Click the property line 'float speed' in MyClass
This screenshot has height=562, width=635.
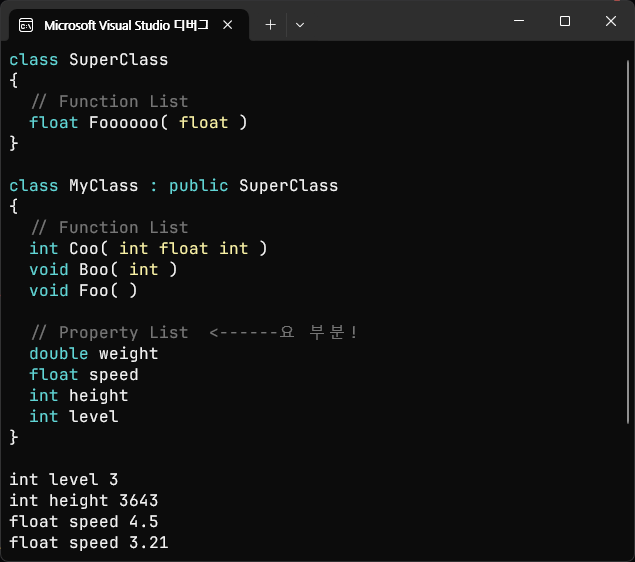[x=84, y=375]
